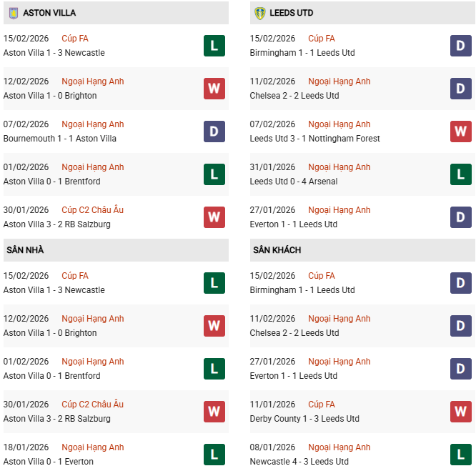Open Ngoại Hạng Anh link above Bournemouth match
Screen dimensions: 476x471
93,124
